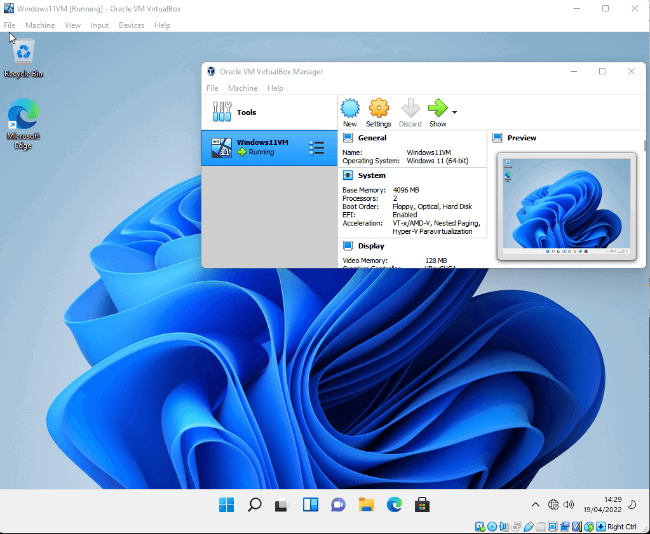The height and width of the screenshot is (534, 650).
Task: Open the View menu
Action: pyautogui.click(x=73, y=25)
